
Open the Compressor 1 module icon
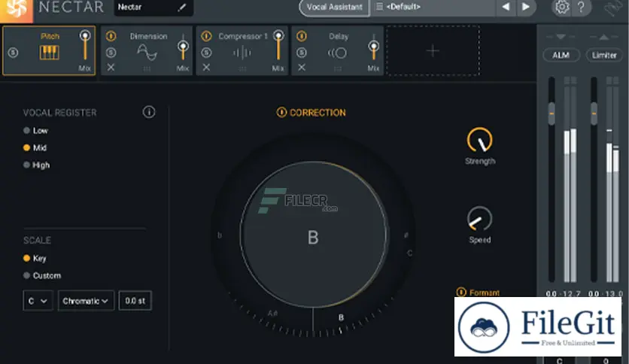242,53
